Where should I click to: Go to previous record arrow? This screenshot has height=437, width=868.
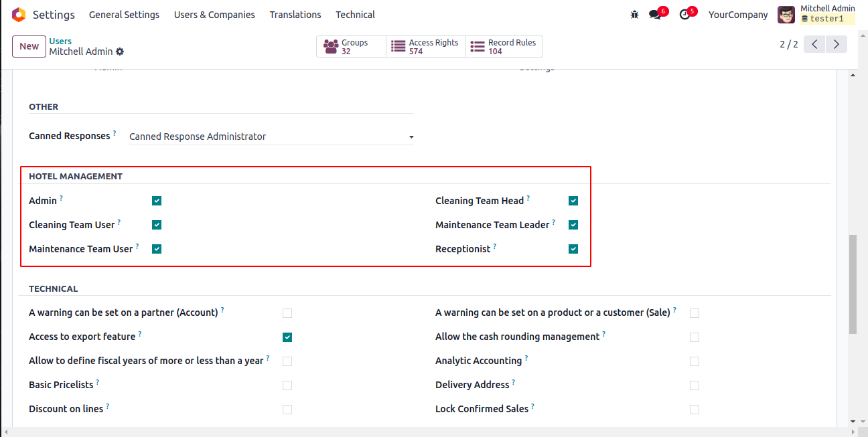point(814,44)
